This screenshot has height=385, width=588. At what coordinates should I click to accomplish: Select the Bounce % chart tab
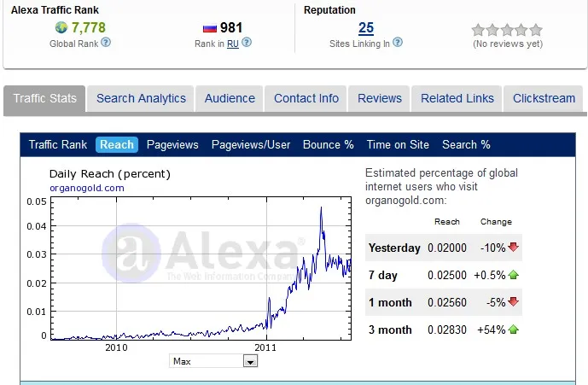[x=328, y=145]
